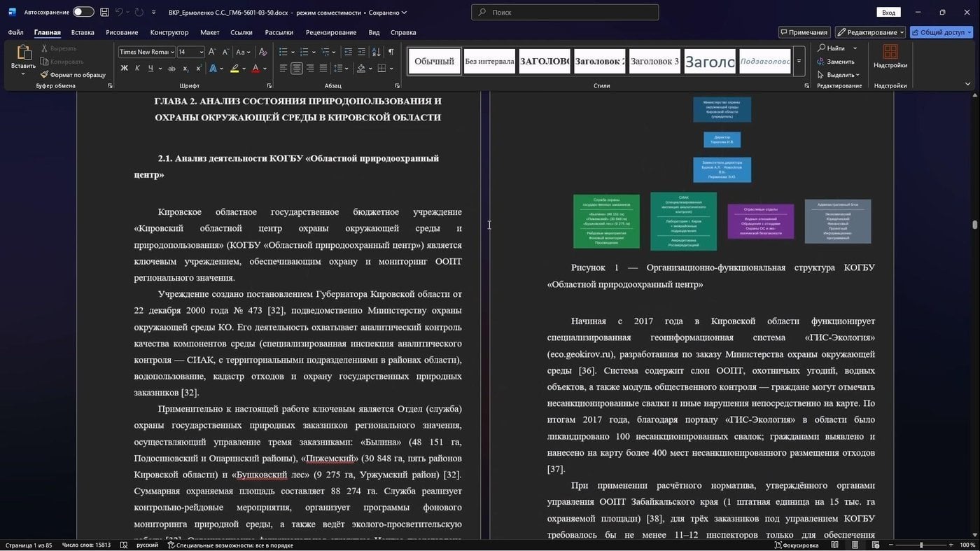
Task: Click the Примечания button
Action: (x=804, y=32)
